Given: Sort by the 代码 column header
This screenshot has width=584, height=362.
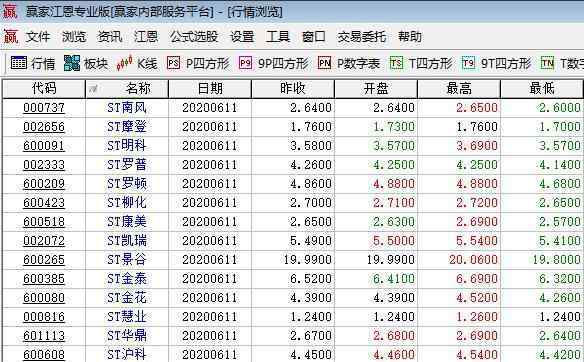Looking at the screenshot, I should pos(44,89).
